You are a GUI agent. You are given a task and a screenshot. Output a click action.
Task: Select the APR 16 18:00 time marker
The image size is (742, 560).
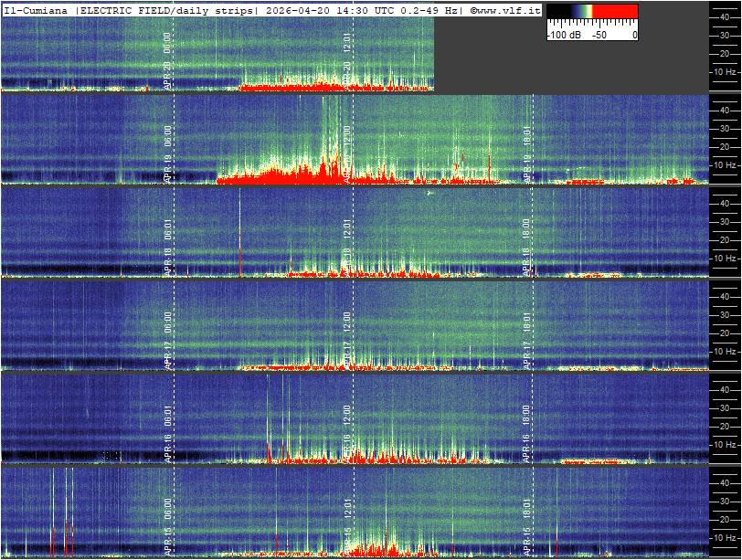pos(527,434)
